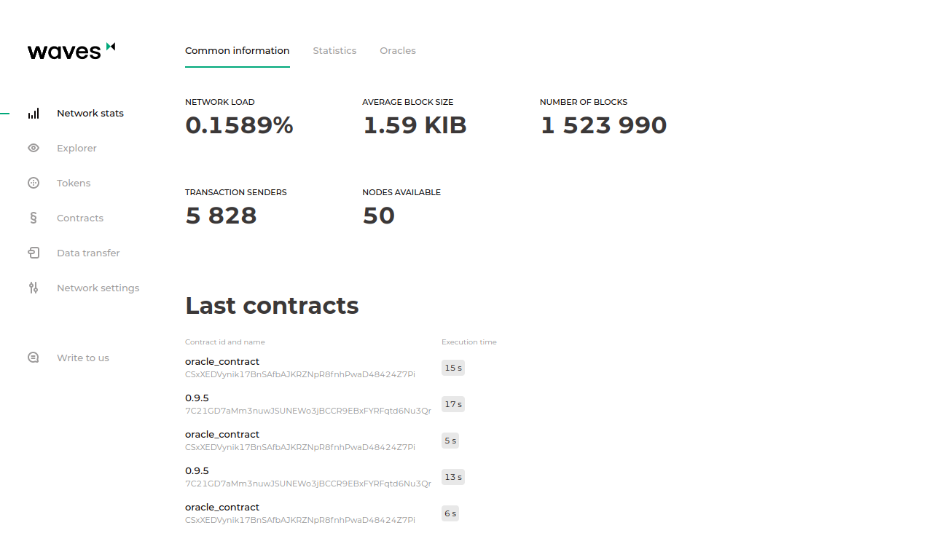929x560 pixels.
Task: Open the Oracles tab
Action: 398,51
